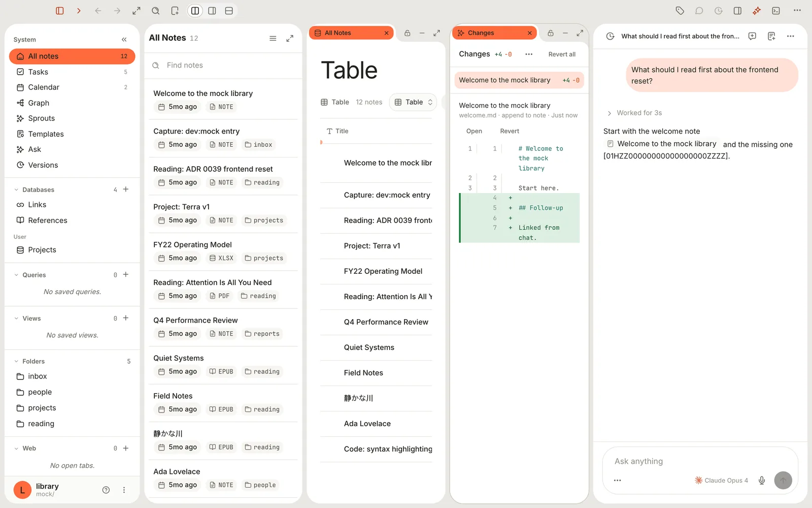
Task: Open Tasks in the sidebar
Action: pos(72,72)
